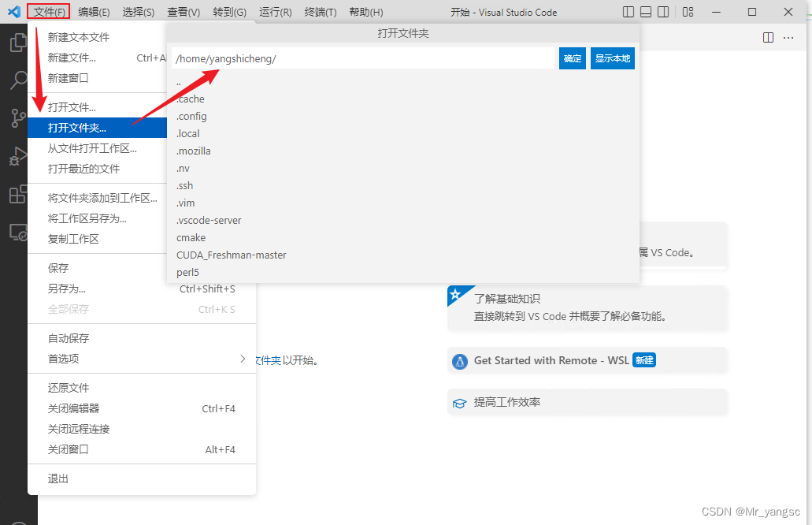Select the '..' parent folder row
This screenshot has width=812, height=525.
point(403,82)
